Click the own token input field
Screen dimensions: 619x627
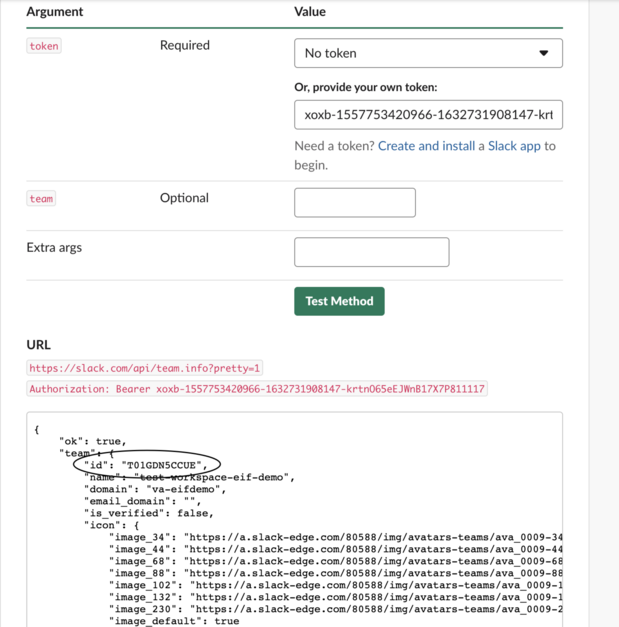click(428, 115)
